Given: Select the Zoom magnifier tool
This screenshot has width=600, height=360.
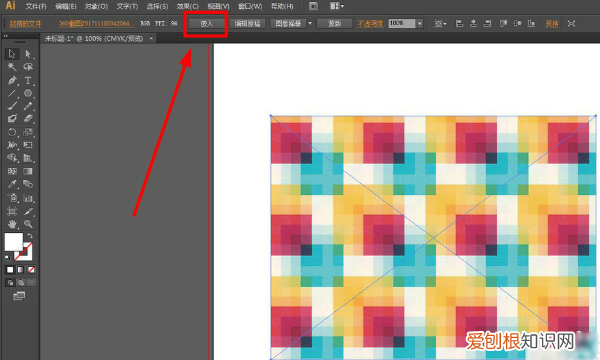Looking at the screenshot, I should [28, 224].
